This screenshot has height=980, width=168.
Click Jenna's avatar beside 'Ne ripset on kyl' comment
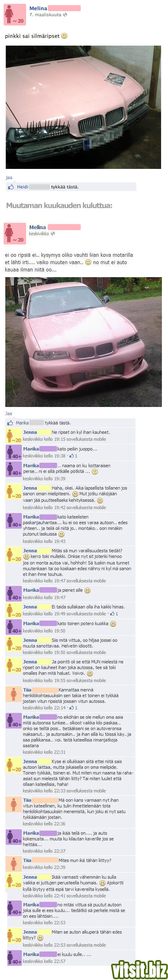[x=14, y=436]
